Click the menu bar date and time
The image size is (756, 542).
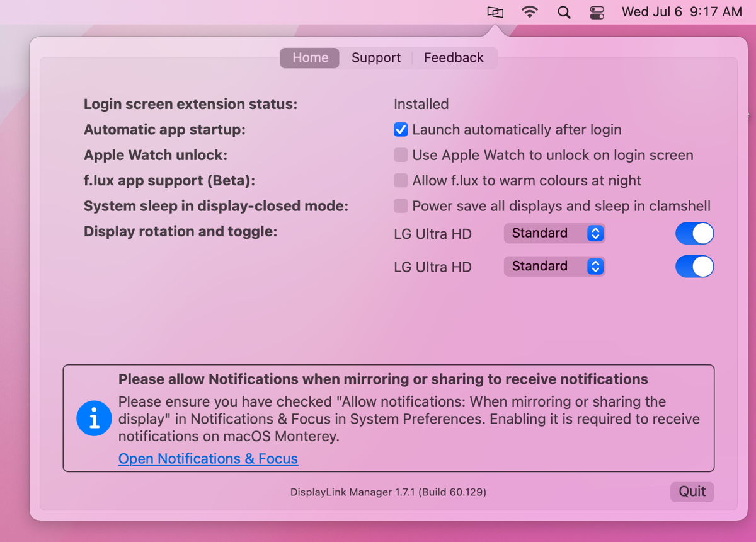pos(681,12)
